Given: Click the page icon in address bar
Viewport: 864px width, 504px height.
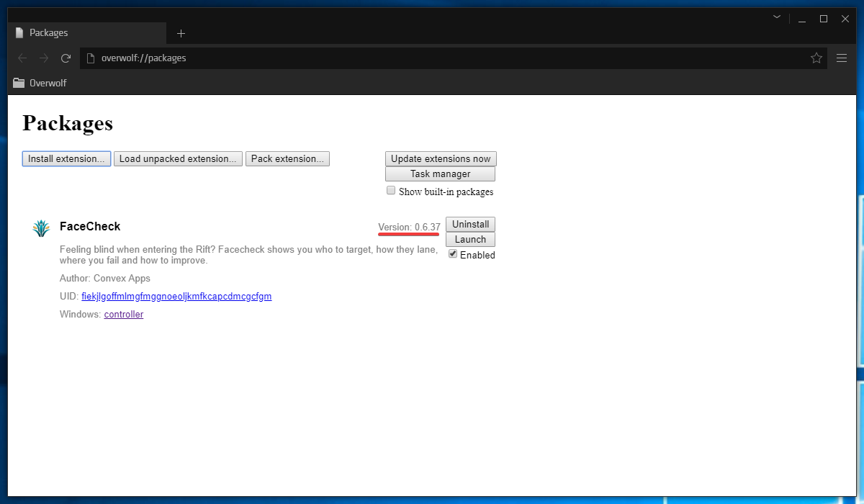Looking at the screenshot, I should click(91, 58).
